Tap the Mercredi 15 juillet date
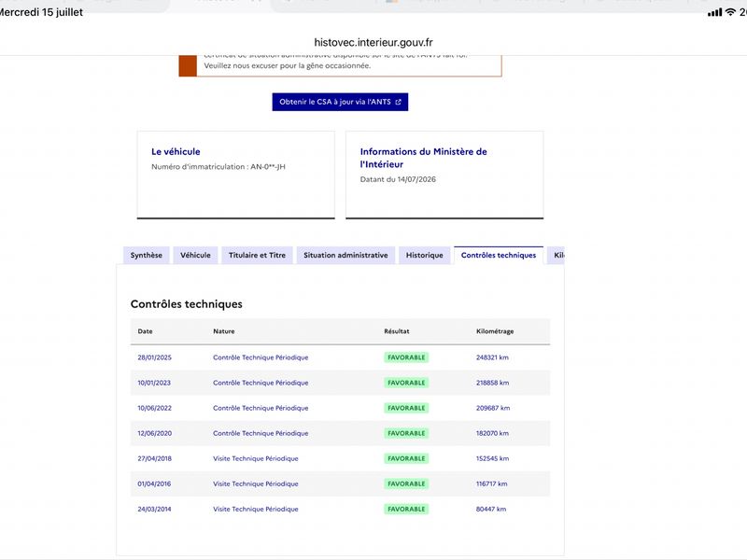Image resolution: width=747 pixels, height=560 pixels. pos(41,12)
